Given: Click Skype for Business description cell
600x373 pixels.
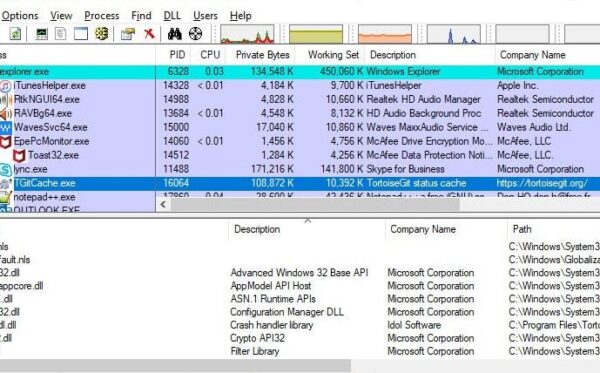Looking at the screenshot, I should [x=406, y=169].
